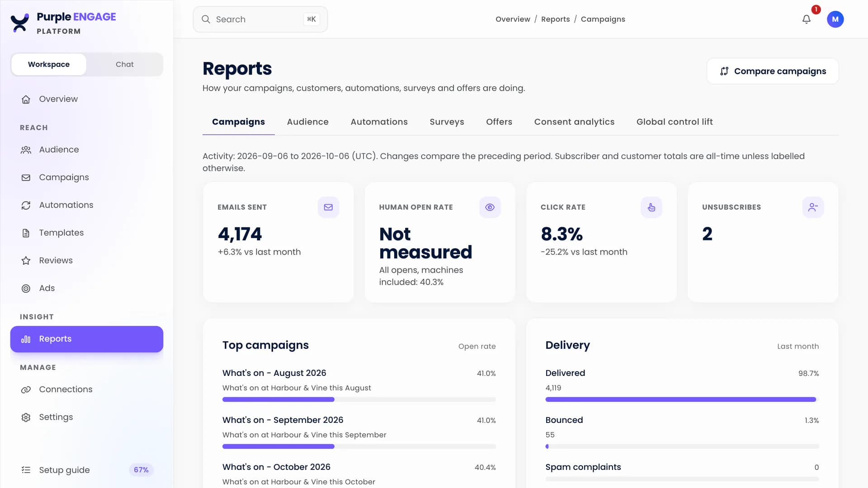
Task: Click the Setup guide 67% badge
Action: tap(141, 470)
